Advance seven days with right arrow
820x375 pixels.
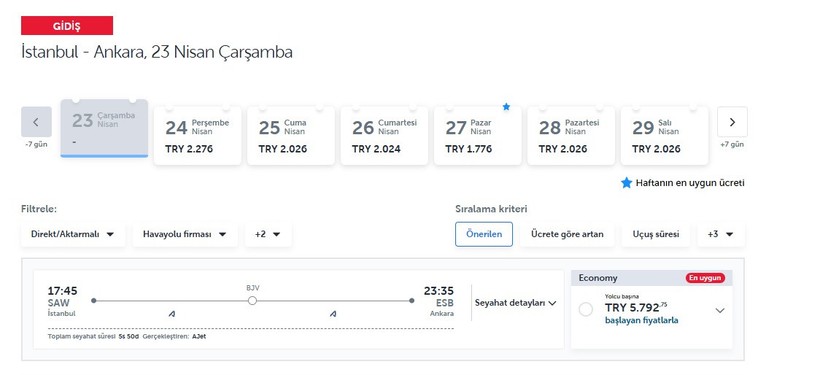click(732, 122)
